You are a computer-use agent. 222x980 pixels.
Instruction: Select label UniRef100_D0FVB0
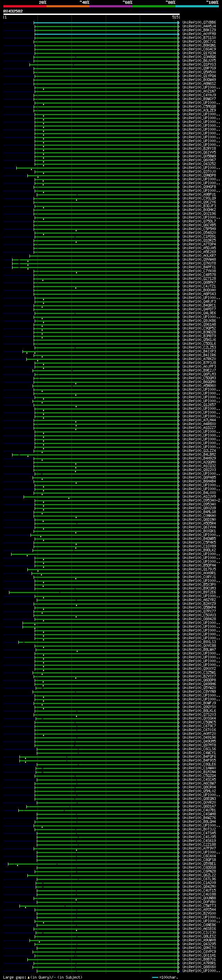pos(199,902)
